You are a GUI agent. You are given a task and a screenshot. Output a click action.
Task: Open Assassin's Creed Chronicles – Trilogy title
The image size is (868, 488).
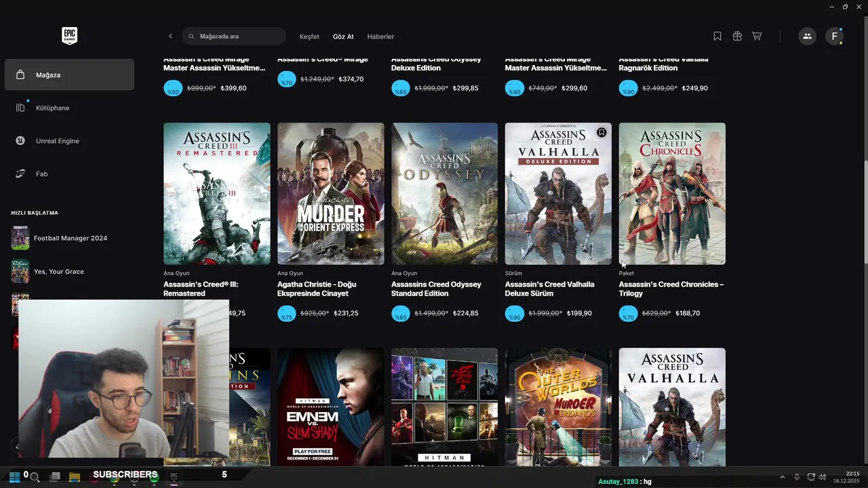pyautogui.click(x=671, y=289)
